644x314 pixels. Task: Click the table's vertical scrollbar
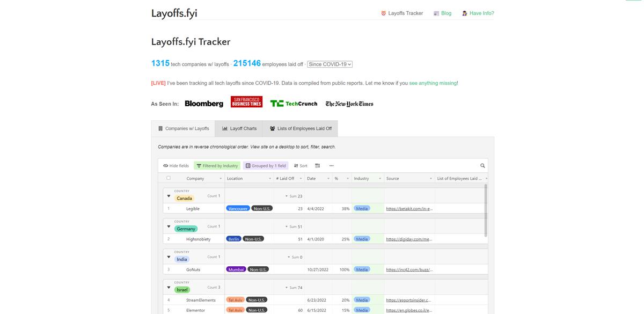[x=486, y=210]
